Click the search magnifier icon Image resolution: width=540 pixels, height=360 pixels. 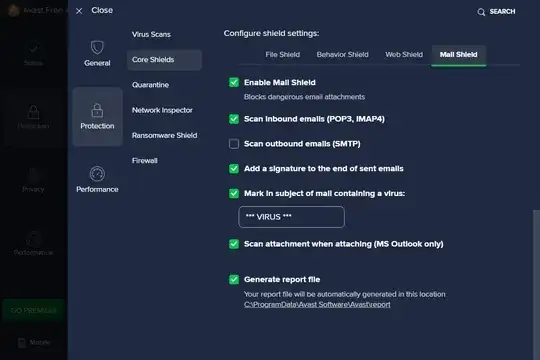(x=481, y=12)
